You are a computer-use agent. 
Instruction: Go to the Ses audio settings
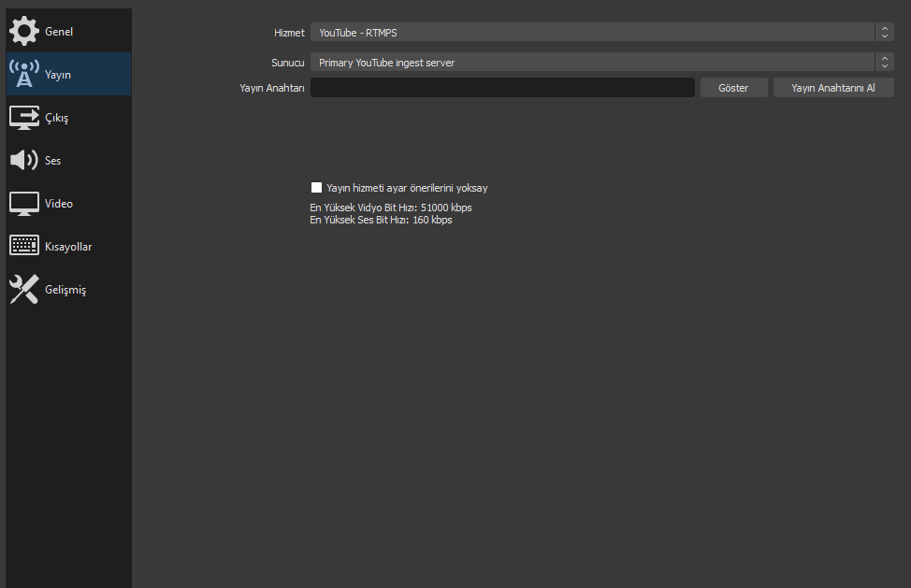coord(68,160)
